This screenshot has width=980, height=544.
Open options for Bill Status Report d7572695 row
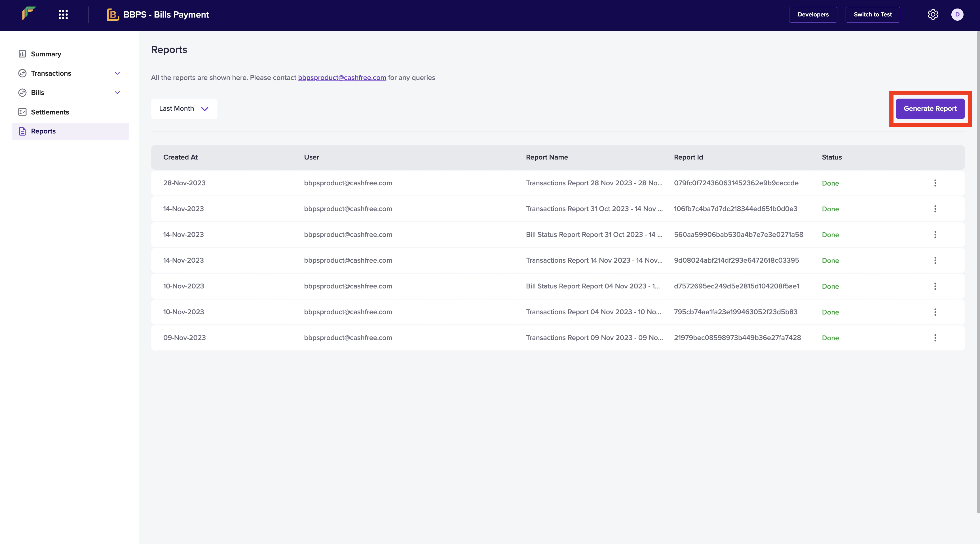point(935,286)
